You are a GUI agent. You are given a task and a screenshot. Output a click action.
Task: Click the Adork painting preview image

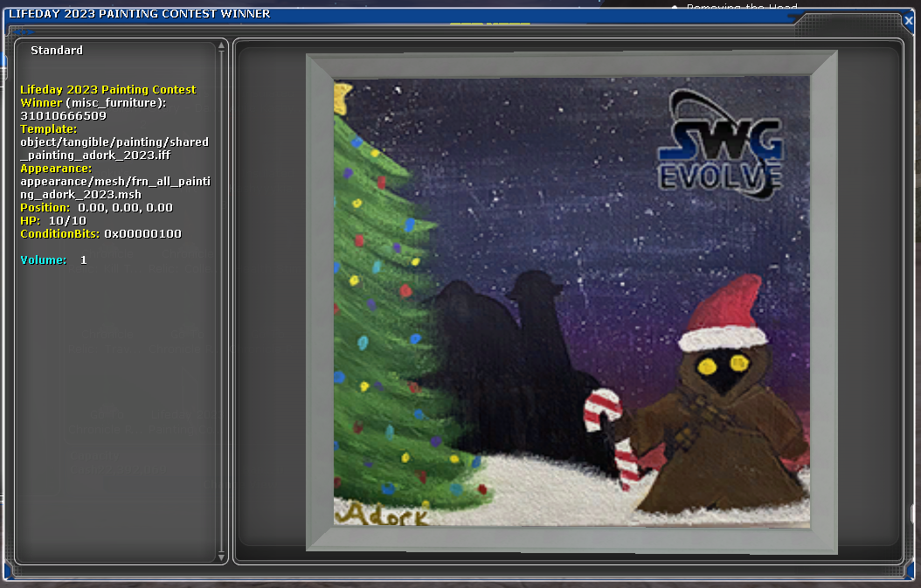(571, 302)
